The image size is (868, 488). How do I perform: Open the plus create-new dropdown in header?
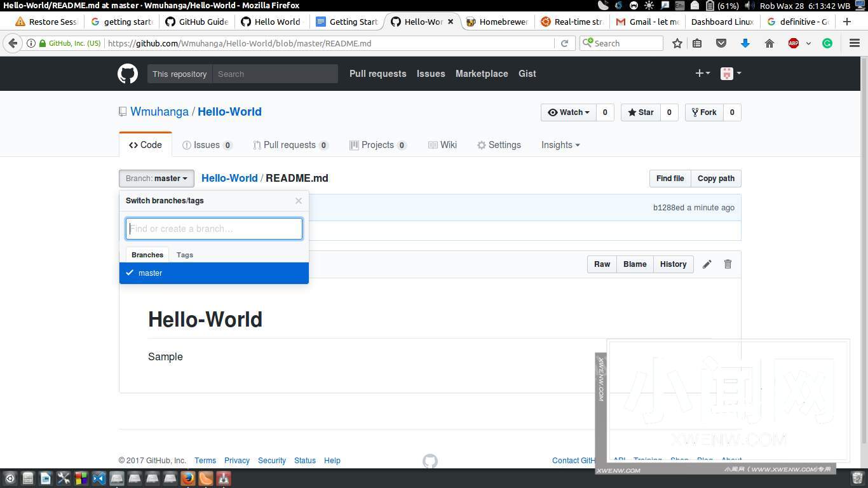click(702, 74)
